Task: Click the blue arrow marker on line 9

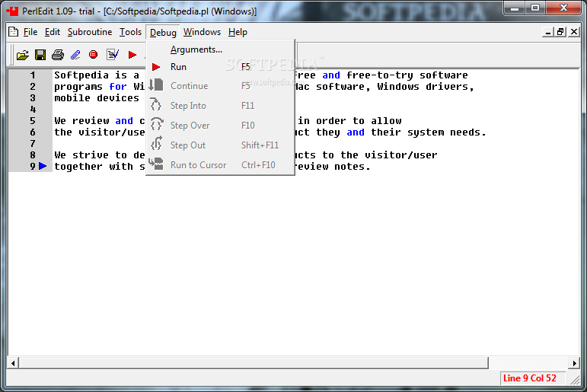Action: [x=43, y=166]
